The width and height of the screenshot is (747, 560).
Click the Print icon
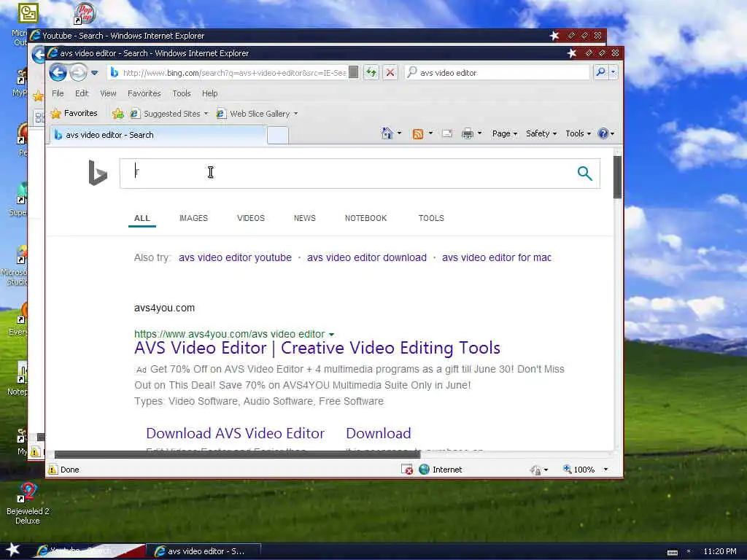[468, 134]
